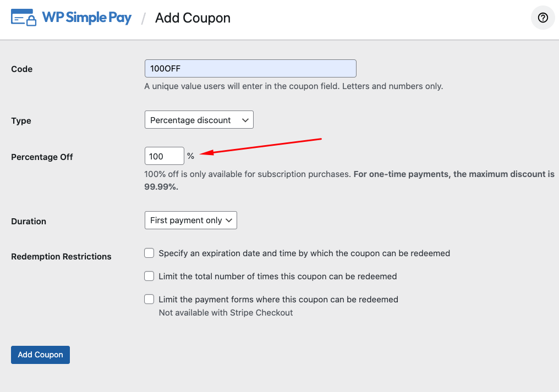Viewport: 559px width, 392px height.
Task: Click the expiration date and time label
Action: 304,253
